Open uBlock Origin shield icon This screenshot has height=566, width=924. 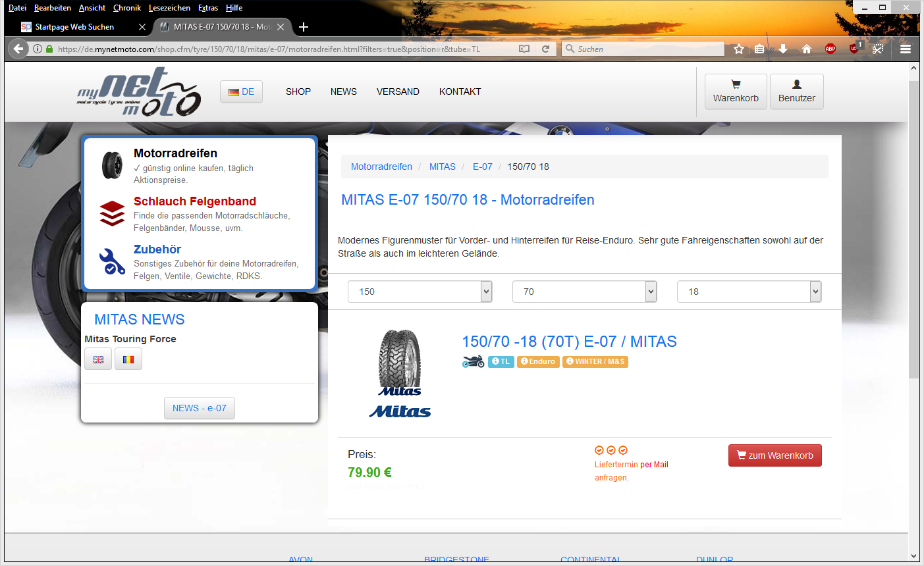pyautogui.click(x=855, y=47)
